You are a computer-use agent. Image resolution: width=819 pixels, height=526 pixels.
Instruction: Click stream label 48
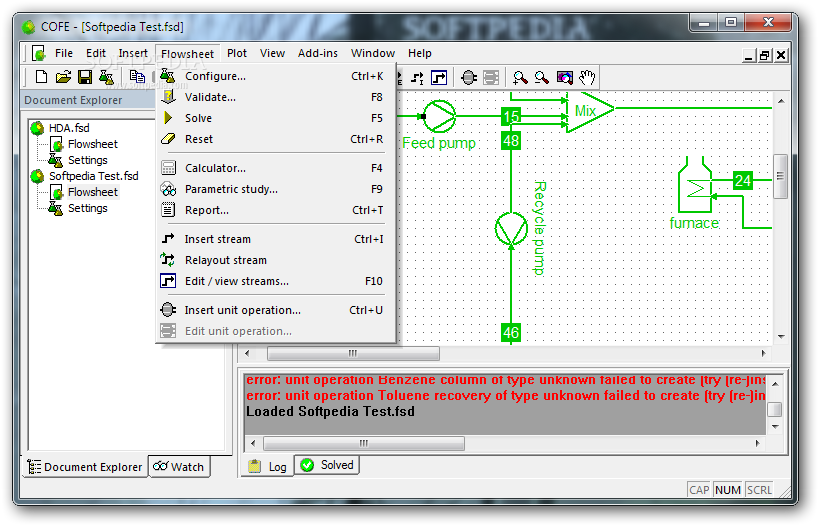pos(511,140)
